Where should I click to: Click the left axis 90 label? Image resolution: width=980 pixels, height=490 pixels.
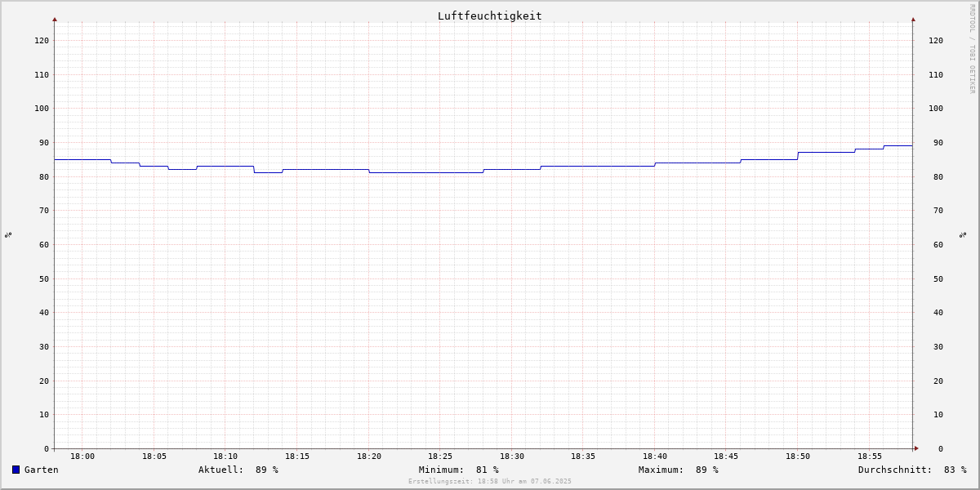click(44, 142)
